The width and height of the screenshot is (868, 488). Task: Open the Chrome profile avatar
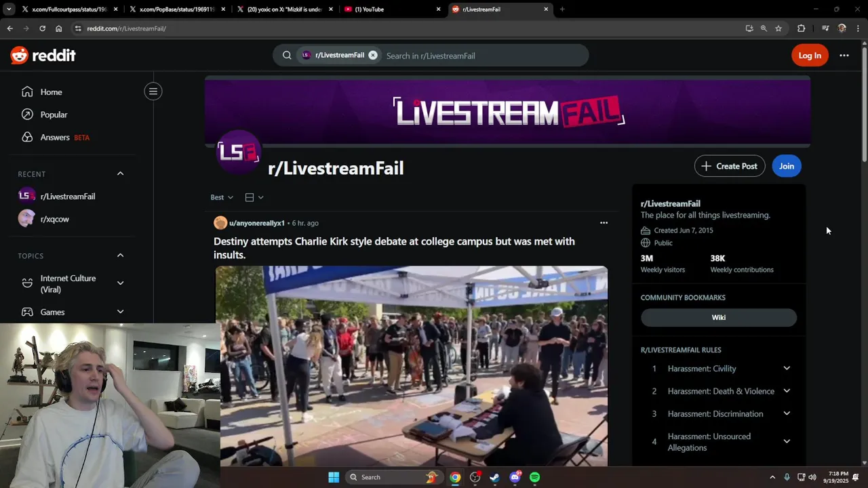[x=842, y=28]
